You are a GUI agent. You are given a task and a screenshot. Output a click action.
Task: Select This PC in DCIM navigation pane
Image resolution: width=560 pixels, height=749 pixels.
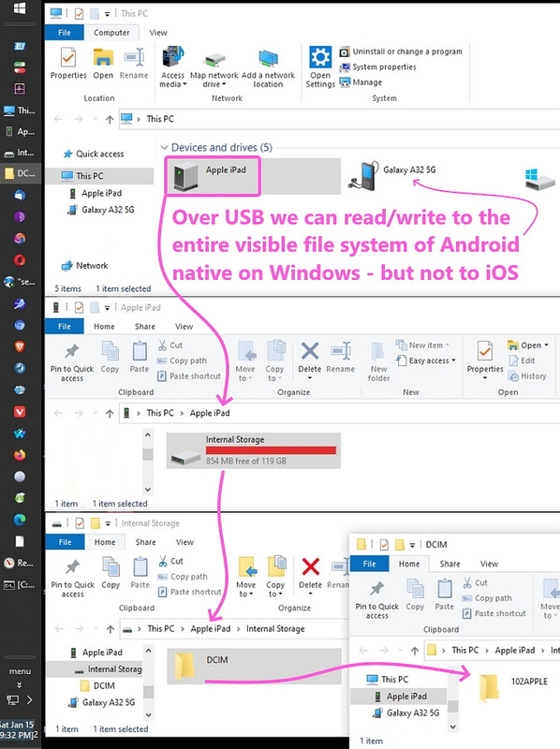pos(387,680)
